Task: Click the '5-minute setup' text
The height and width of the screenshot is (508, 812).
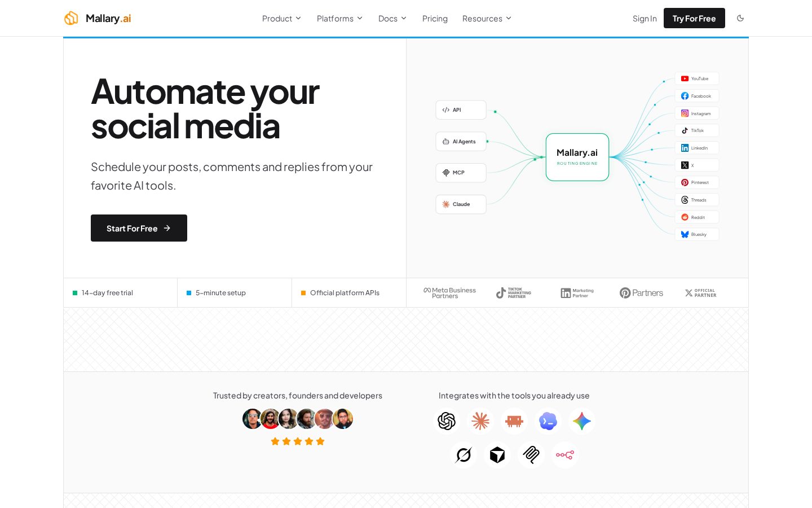Action: (220, 293)
